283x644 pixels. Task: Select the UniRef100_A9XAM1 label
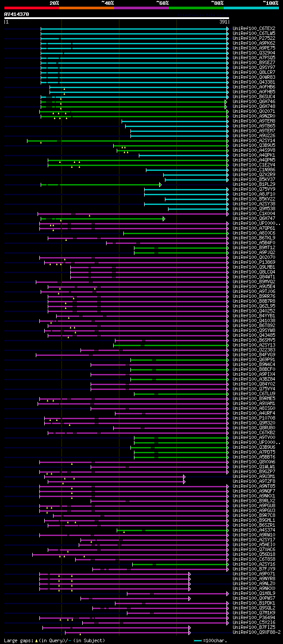pos(254,403)
